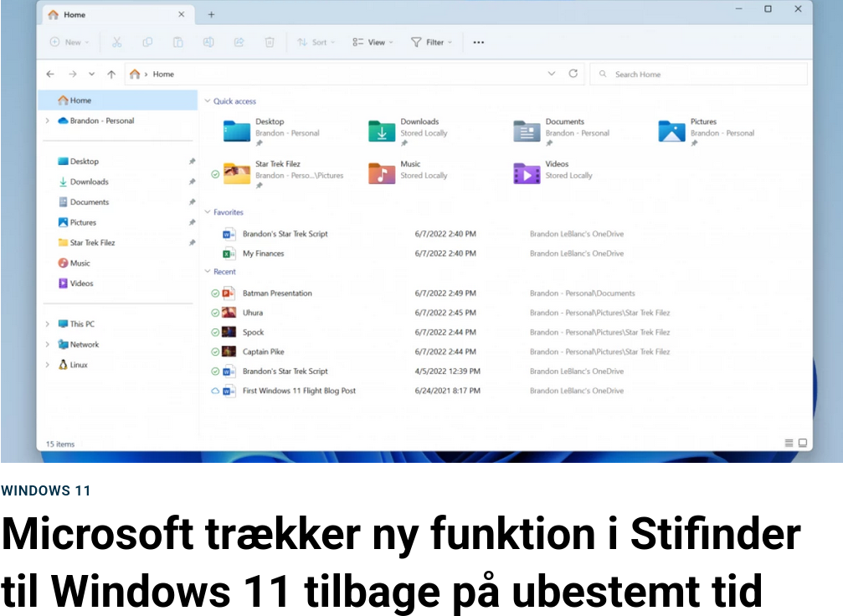Viewport: 843px width, 616px height.
Task: Unpin Desktop using sidebar pin icon
Action: click(192, 162)
